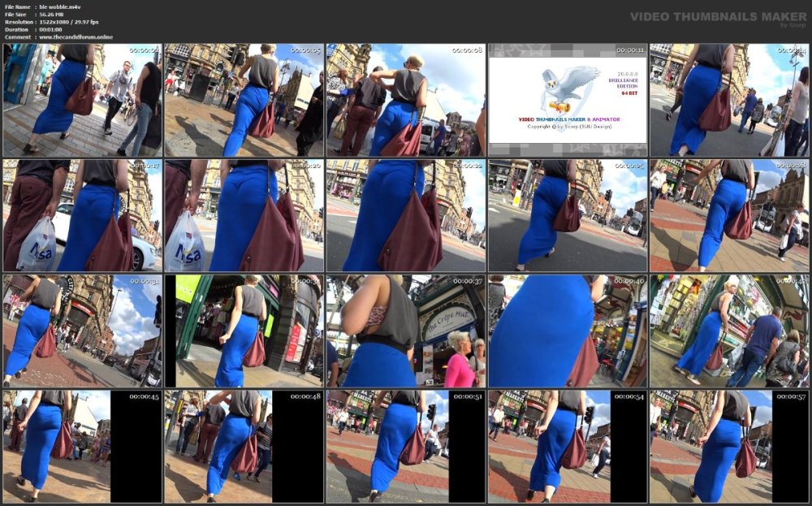This screenshot has width=812, height=506.
Task: Select the file size value "56.26 MB"
Action: 52,15
